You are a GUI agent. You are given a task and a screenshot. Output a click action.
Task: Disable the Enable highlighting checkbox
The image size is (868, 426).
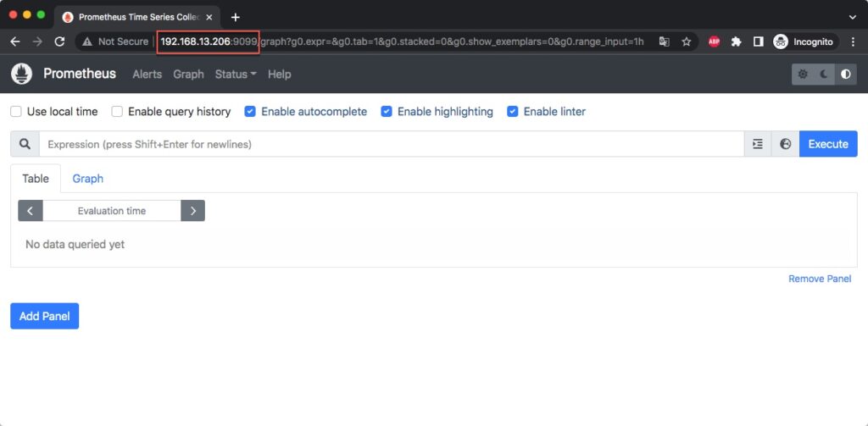[x=387, y=112]
